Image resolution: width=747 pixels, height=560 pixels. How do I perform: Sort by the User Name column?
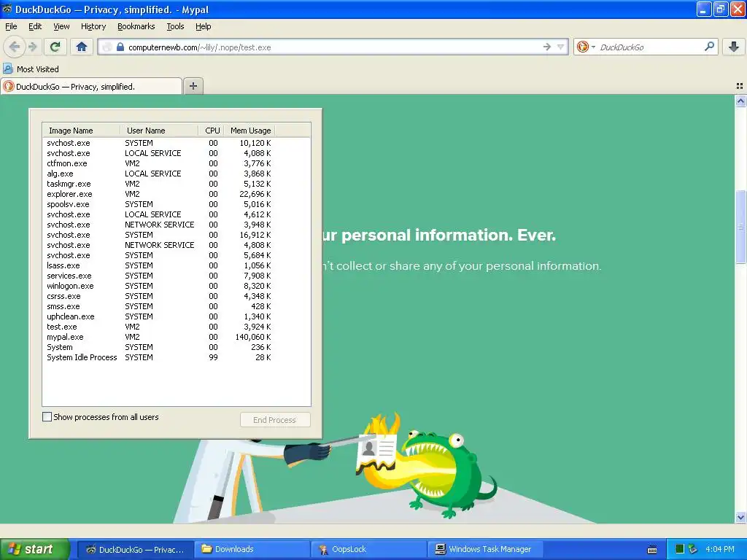[x=159, y=131]
